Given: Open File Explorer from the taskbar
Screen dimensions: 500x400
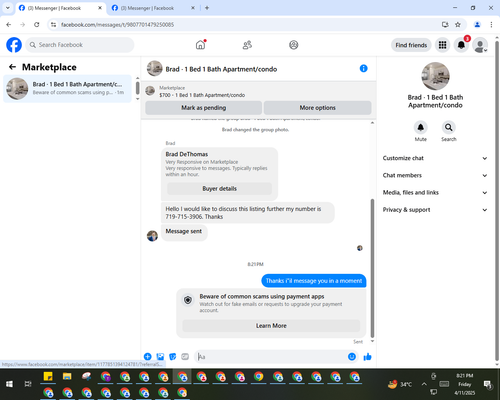Looking at the screenshot, I should click(x=67, y=377).
